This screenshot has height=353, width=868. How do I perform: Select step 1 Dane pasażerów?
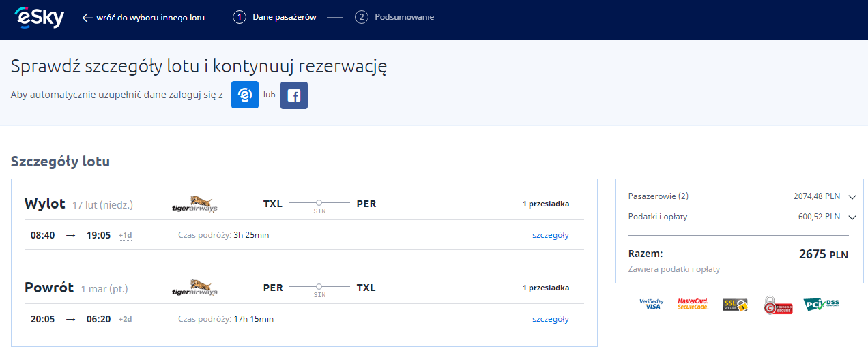tap(274, 17)
